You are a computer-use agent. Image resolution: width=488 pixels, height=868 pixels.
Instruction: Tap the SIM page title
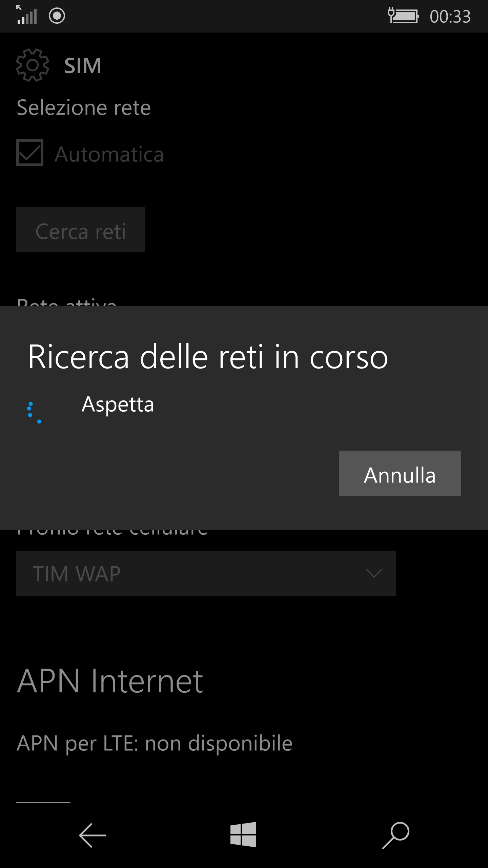point(83,65)
